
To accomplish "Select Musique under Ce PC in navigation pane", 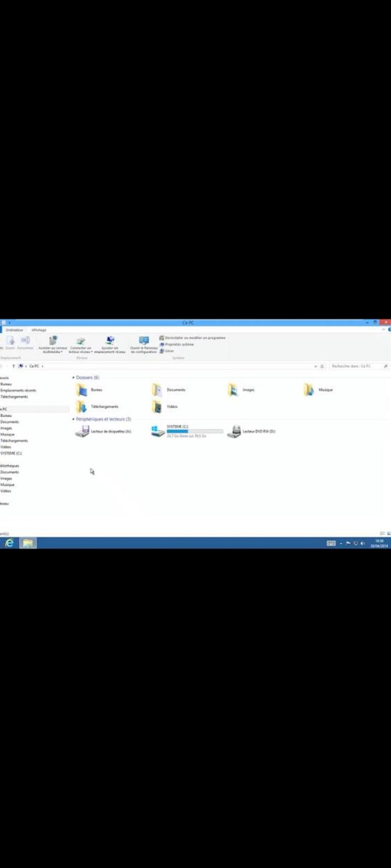I will 7,434.
